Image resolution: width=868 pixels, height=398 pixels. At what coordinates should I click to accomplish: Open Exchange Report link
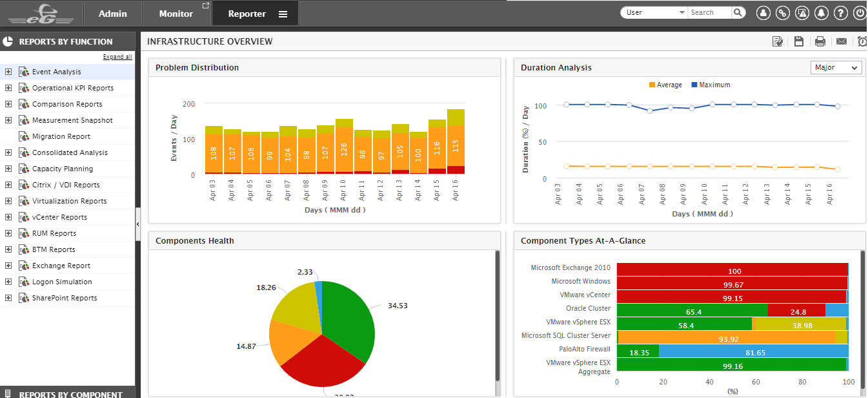[x=61, y=266]
